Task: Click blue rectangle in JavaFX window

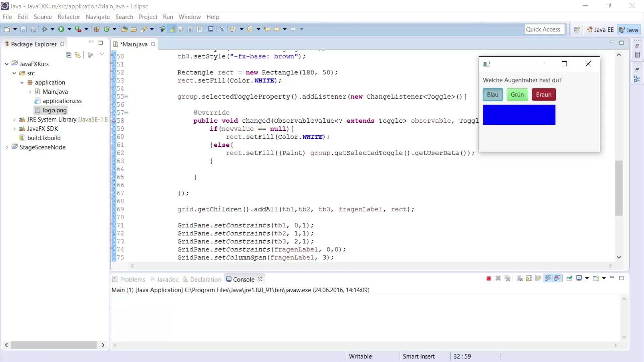Action: [x=519, y=115]
